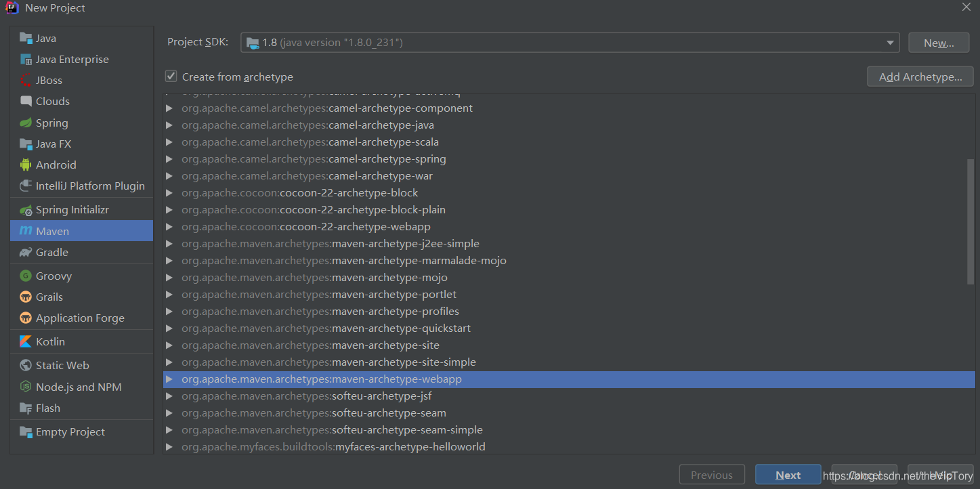Select softeu-archetype-seam archetype

tap(569, 413)
